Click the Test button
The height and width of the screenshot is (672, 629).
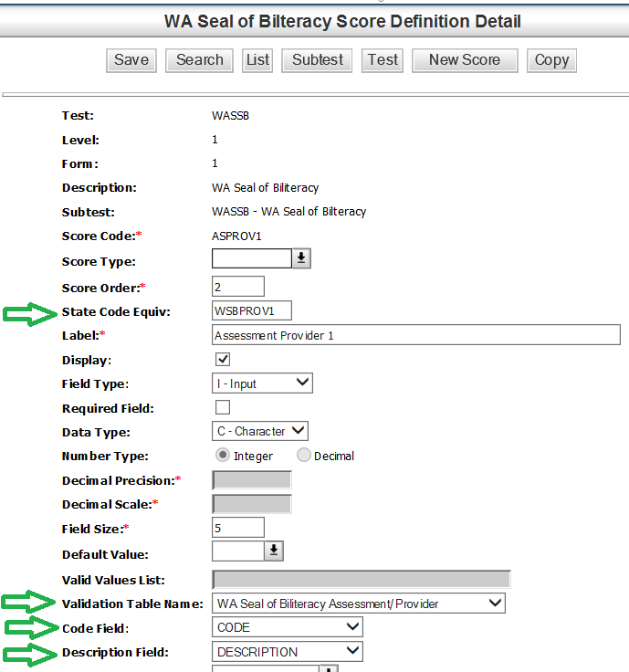point(383,60)
